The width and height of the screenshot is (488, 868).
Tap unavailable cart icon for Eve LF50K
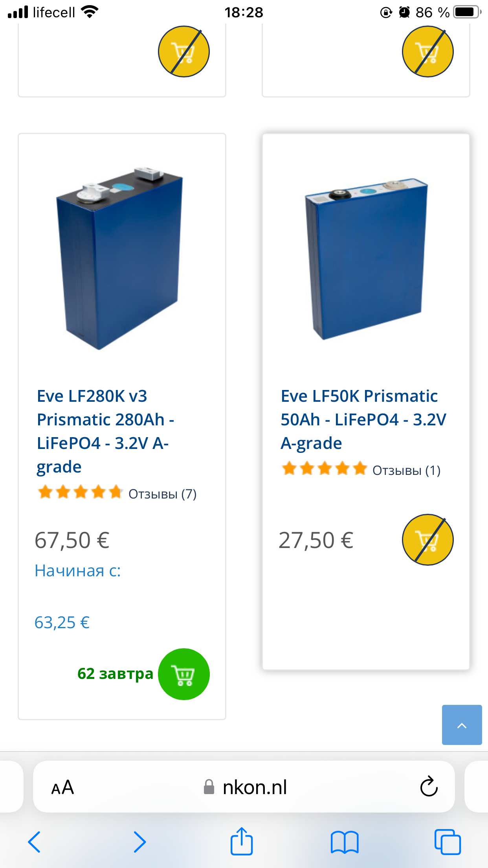427,540
